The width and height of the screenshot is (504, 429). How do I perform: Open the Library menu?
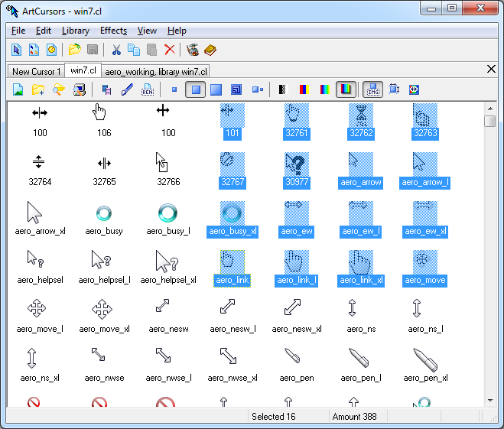click(x=75, y=31)
